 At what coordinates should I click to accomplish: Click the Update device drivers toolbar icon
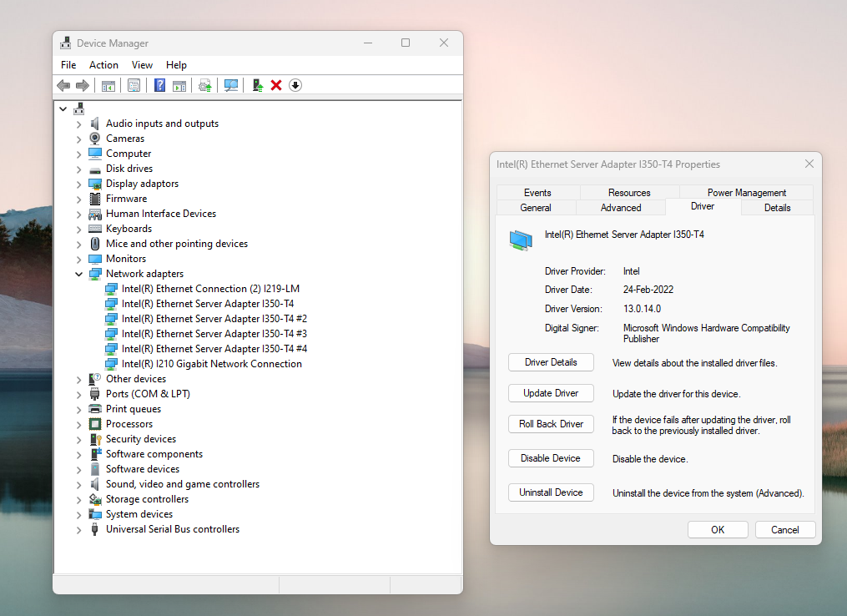pyautogui.click(x=205, y=84)
